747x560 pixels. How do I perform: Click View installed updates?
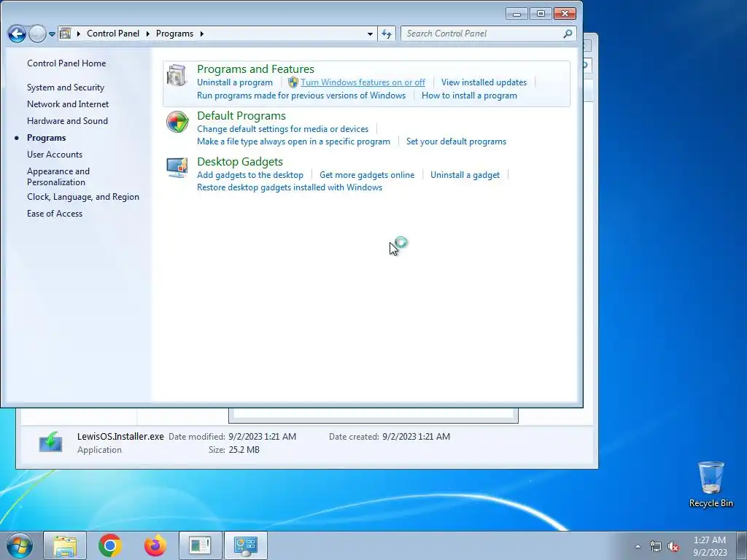(484, 82)
